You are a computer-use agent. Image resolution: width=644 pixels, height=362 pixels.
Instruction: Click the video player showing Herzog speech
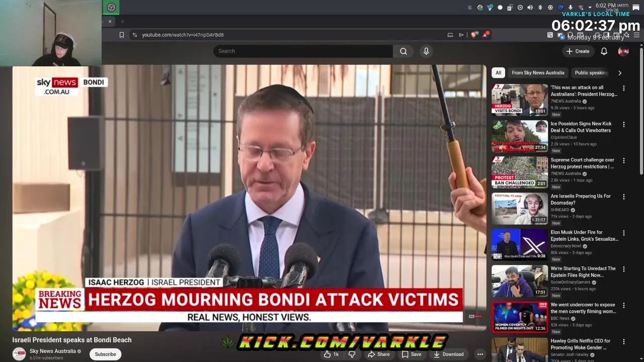coord(249,198)
